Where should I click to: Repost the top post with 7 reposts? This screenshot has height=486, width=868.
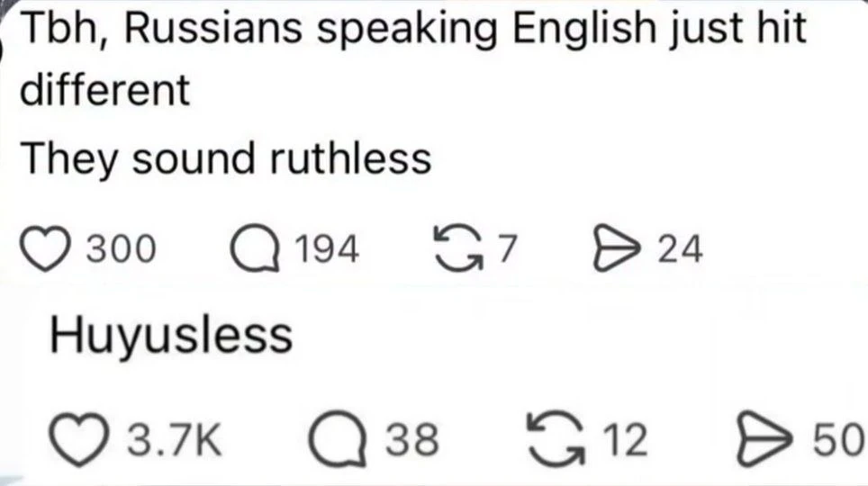[x=459, y=248]
